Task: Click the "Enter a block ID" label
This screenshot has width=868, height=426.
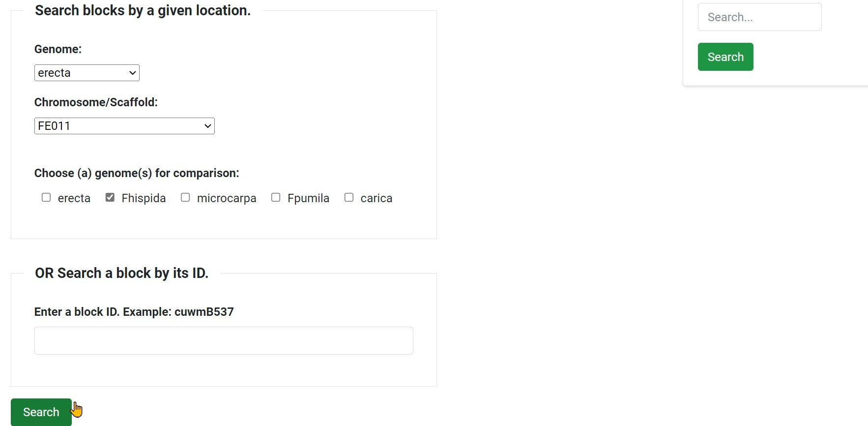Action: [134, 312]
